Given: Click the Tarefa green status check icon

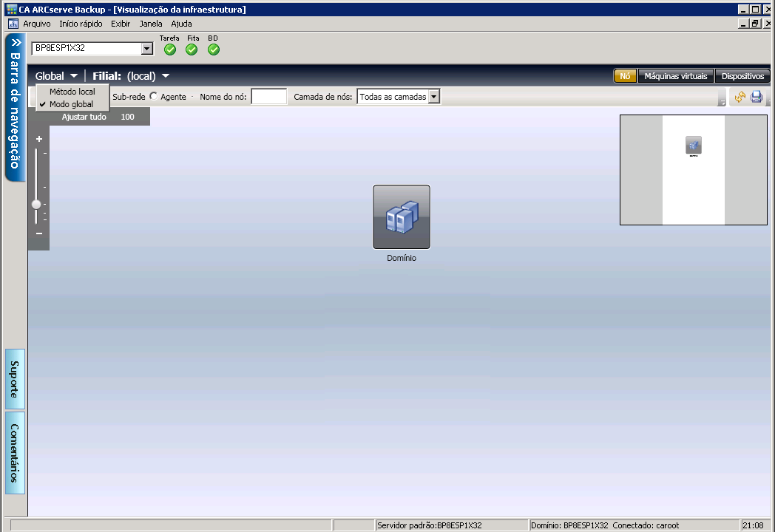Looking at the screenshot, I should pos(170,50).
